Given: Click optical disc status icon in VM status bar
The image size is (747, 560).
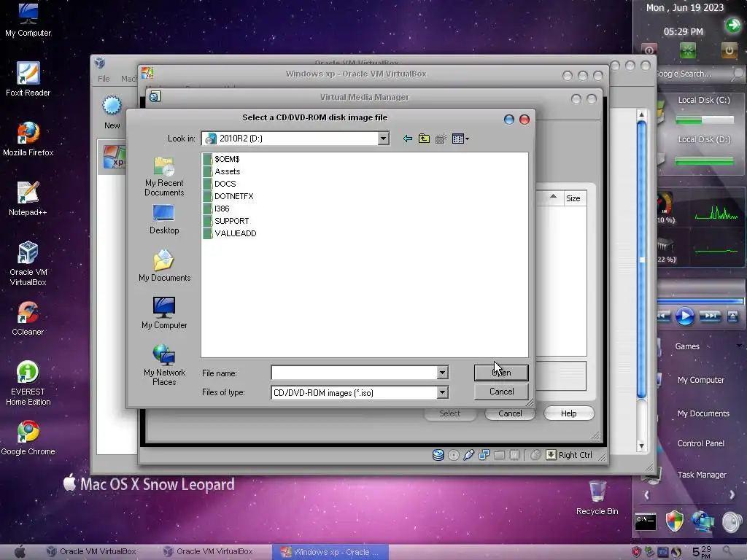Looking at the screenshot, I should [454, 455].
